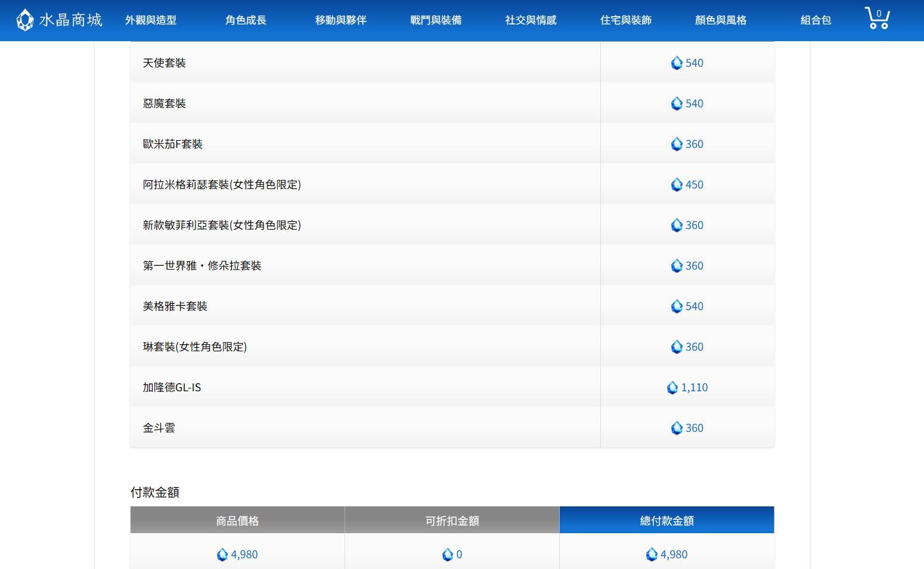Choose 顏色與風格 from top navigation
The width and height of the screenshot is (924, 569).
coord(720,20)
